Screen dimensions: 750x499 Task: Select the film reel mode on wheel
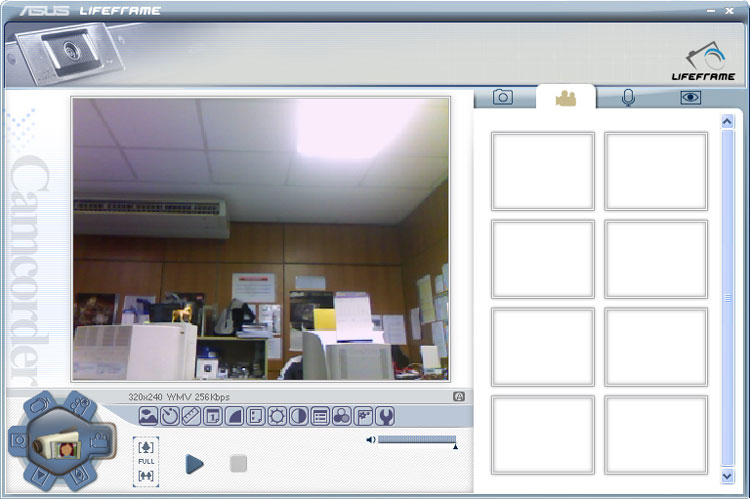click(79, 406)
